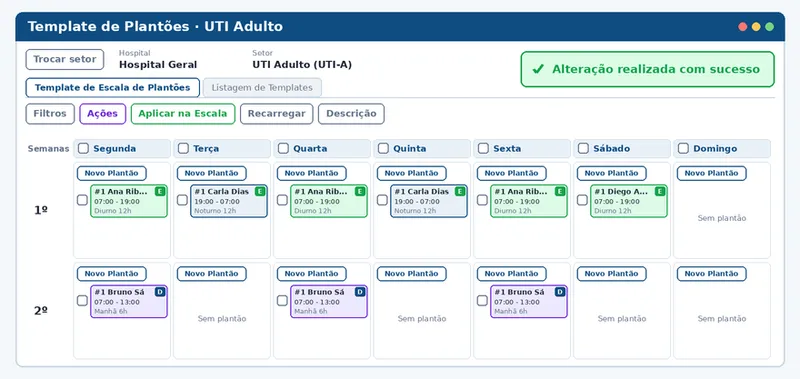
Task: Select Bruno Sá shift checkbox on Sexta week 2
Action: [x=482, y=301]
